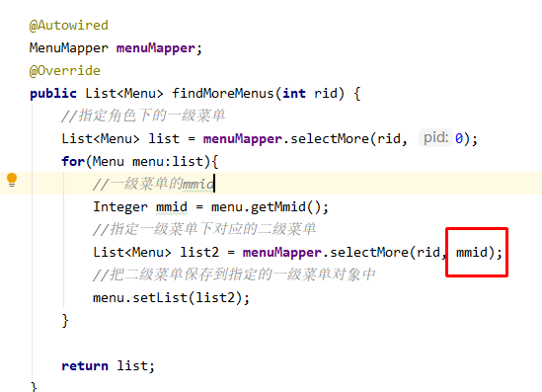The width and height of the screenshot is (542, 392).
Task: Click the first selectMore method call
Action: coord(330,139)
